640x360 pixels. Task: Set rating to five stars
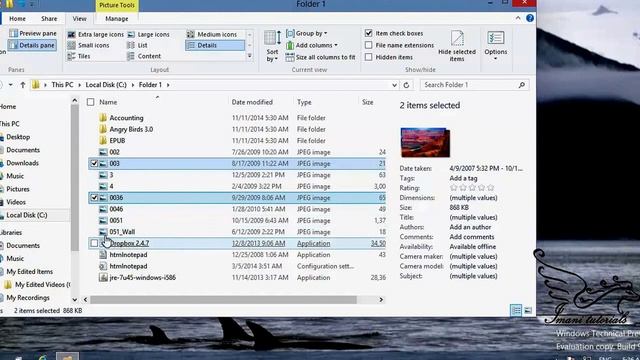491,188
